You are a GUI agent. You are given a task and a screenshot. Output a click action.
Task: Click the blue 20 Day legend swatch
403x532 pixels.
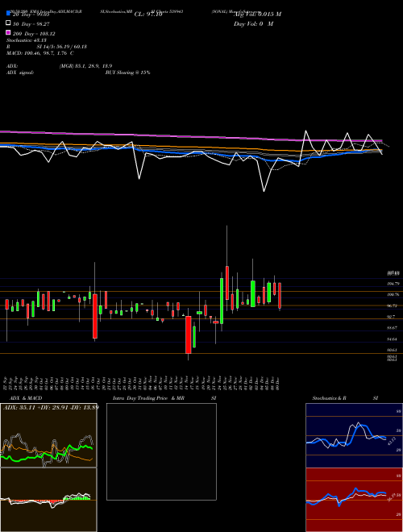(x=8, y=14)
